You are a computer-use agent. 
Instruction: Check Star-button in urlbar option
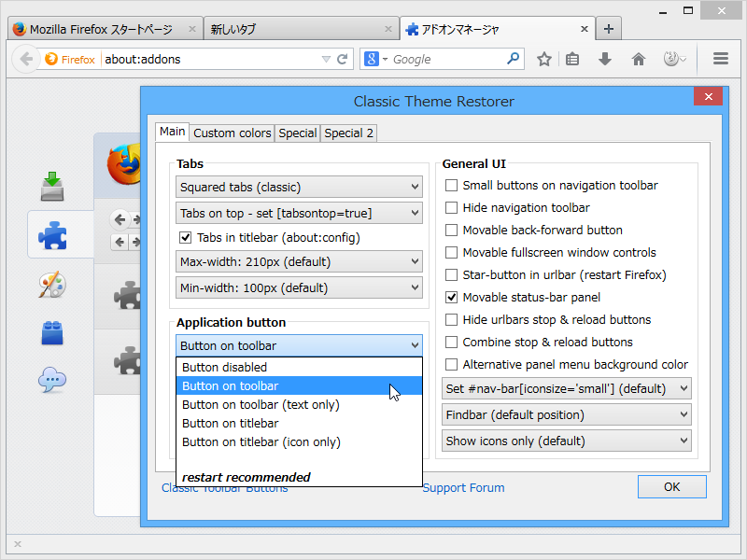[x=451, y=274]
